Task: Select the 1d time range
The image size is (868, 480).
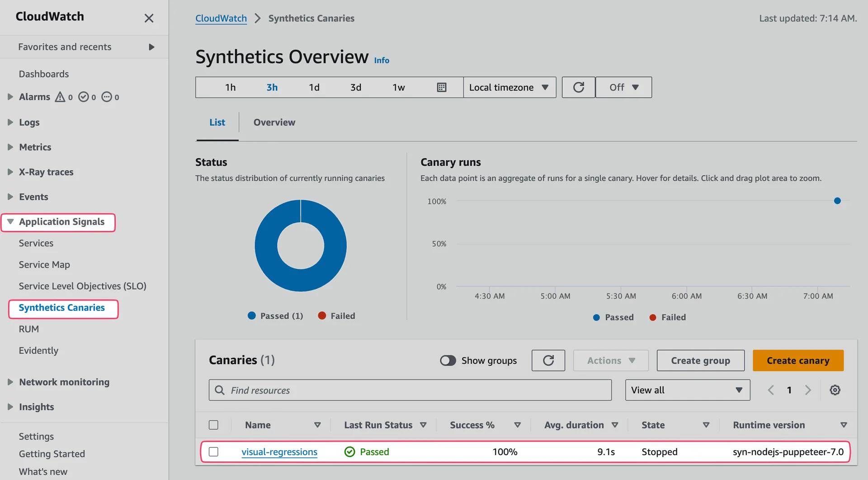Action: tap(314, 87)
